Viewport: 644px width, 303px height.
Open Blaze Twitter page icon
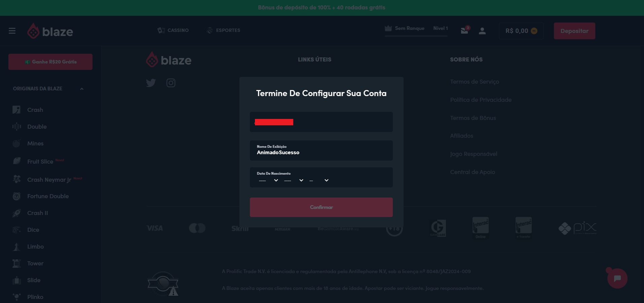tap(151, 83)
